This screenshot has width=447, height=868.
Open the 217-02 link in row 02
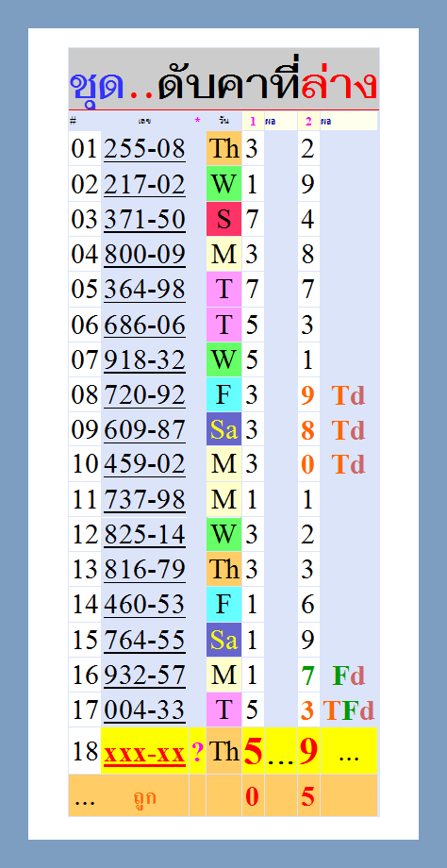(x=144, y=184)
